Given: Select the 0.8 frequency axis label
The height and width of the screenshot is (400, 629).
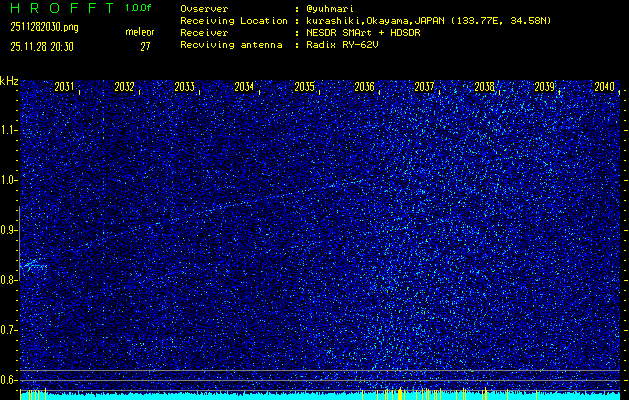Looking at the screenshot, I should 9,280.
